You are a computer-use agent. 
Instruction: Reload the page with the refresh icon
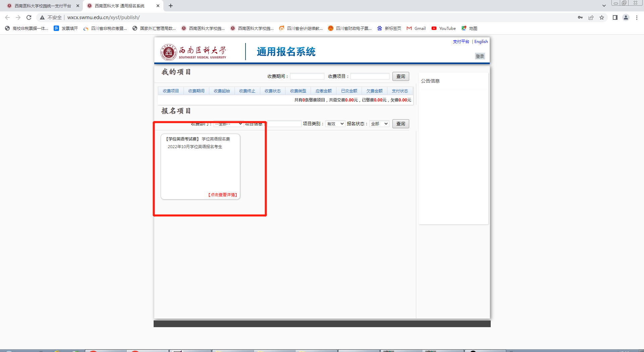pyautogui.click(x=29, y=17)
